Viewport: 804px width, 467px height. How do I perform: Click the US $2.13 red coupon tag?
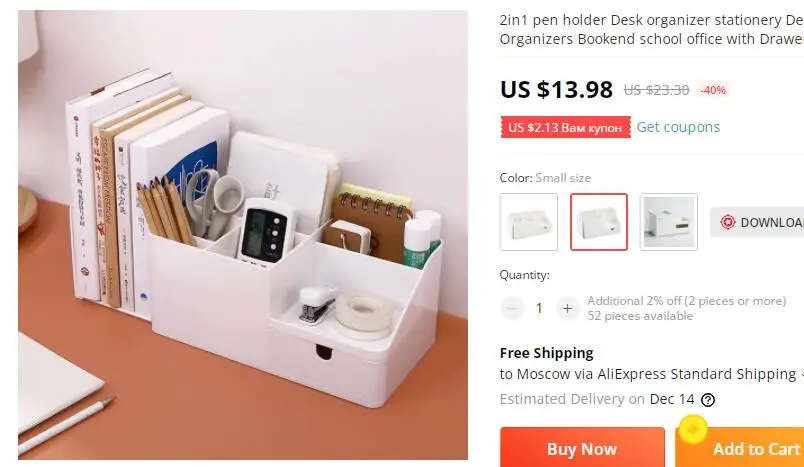coord(566,127)
